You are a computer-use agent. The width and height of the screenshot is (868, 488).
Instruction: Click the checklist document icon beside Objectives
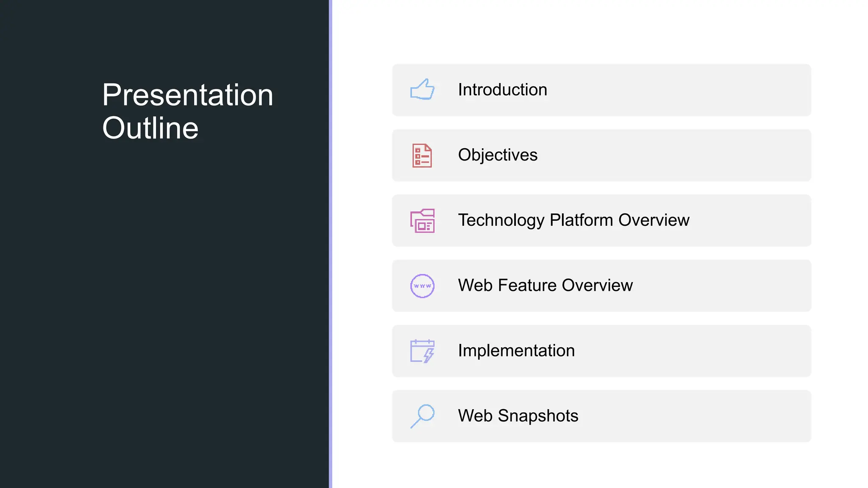(422, 155)
